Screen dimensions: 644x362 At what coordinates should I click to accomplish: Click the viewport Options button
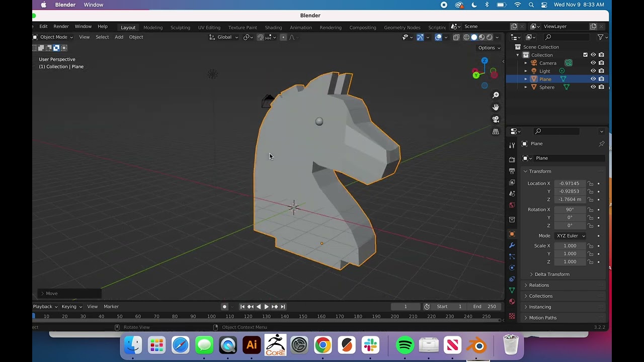point(489,48)
